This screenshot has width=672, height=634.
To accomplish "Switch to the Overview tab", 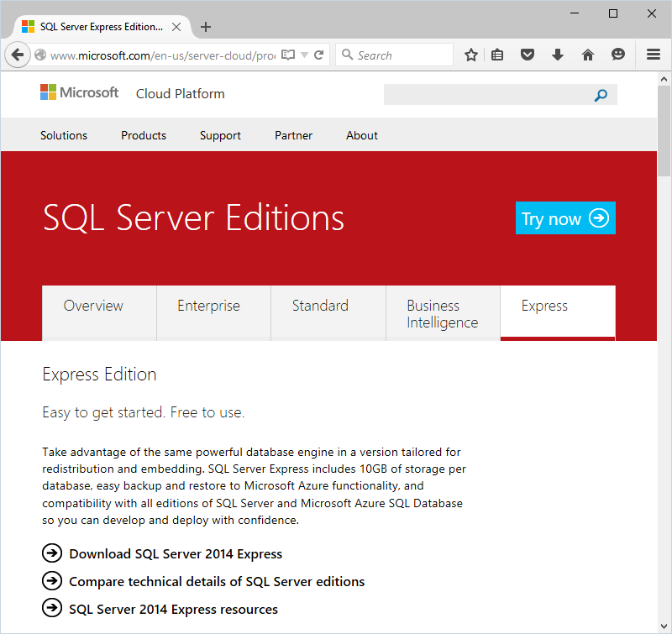I will (99, 313).
